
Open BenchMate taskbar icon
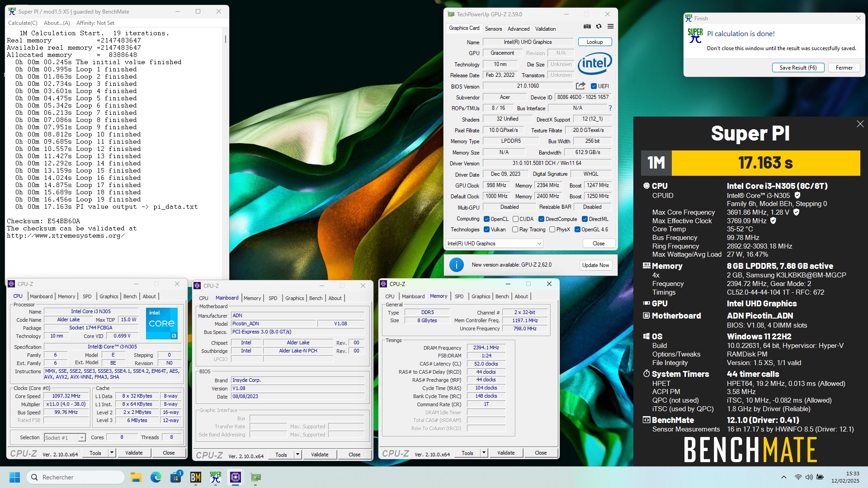pyautogui.click(x=196, y=477)
